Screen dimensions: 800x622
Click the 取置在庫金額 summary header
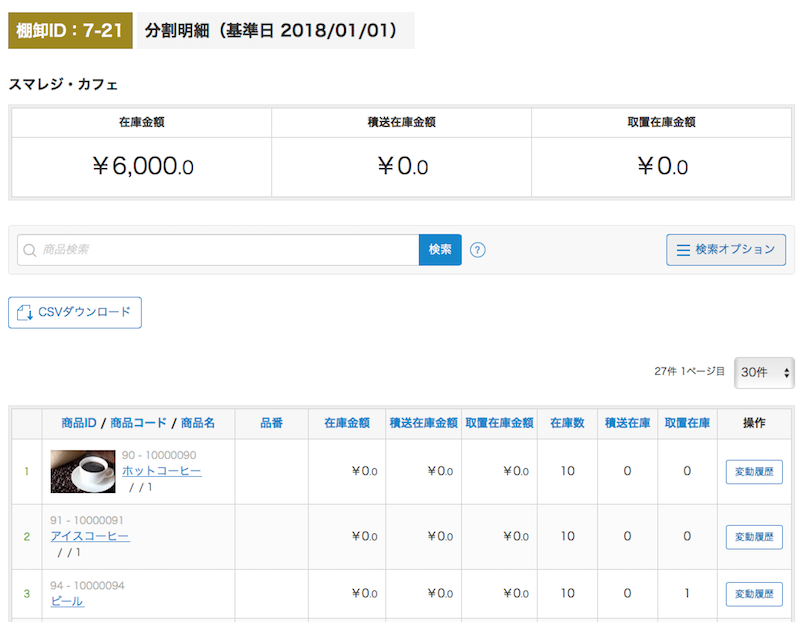pyautogui.click(x=661, y=122)
